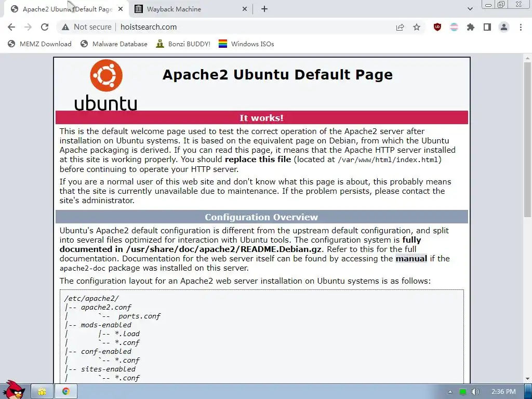Viewport: 532px width, 399px height.
Task: Open the Chrome three-dot menu
Action: [521, 27]
